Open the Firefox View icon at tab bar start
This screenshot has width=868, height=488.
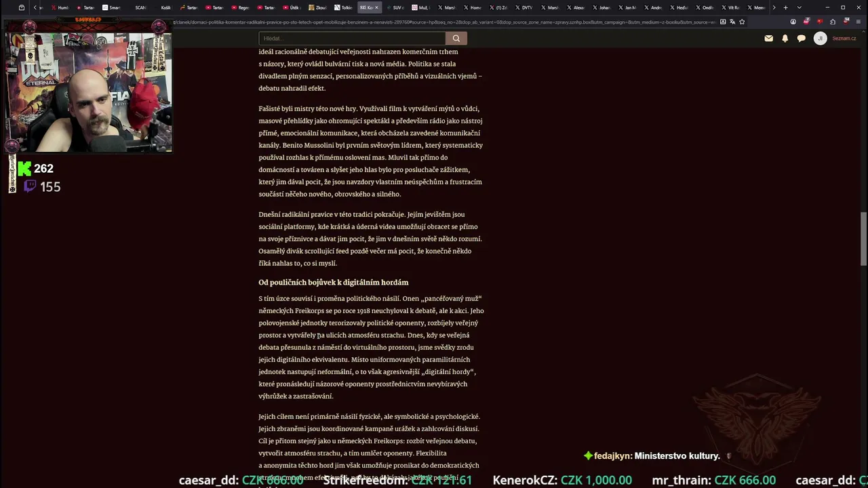click(22, 7)
